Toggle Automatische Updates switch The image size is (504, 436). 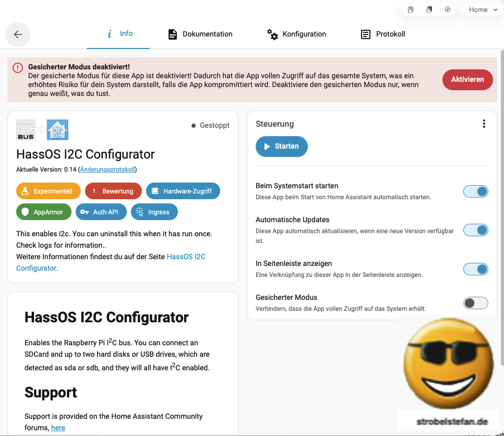click(x=475, y=230)
